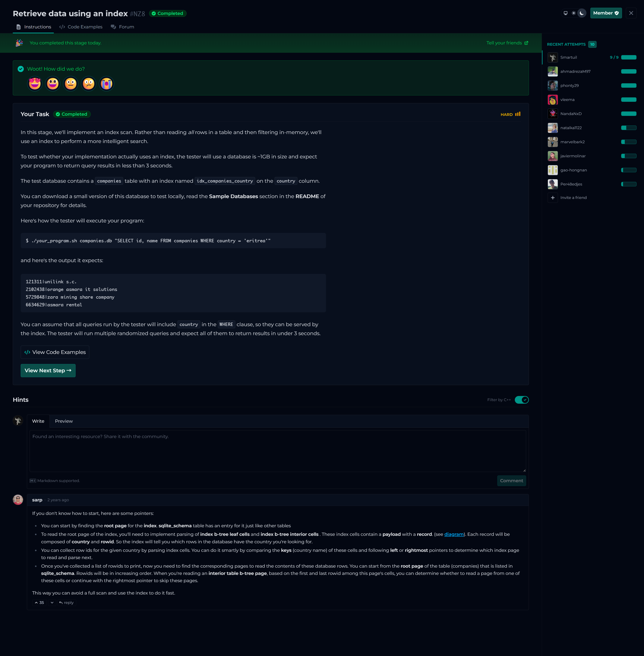Viewport: 644px width, 656px height.
Task: Switch to dark mode moon icon
Action: [581, 13]
